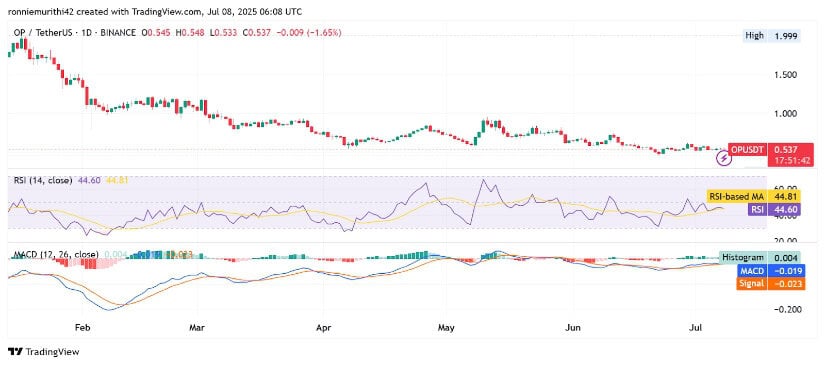Click the close price value C0.537
Viewport: 825px width, 365px height.
point(258,33)
